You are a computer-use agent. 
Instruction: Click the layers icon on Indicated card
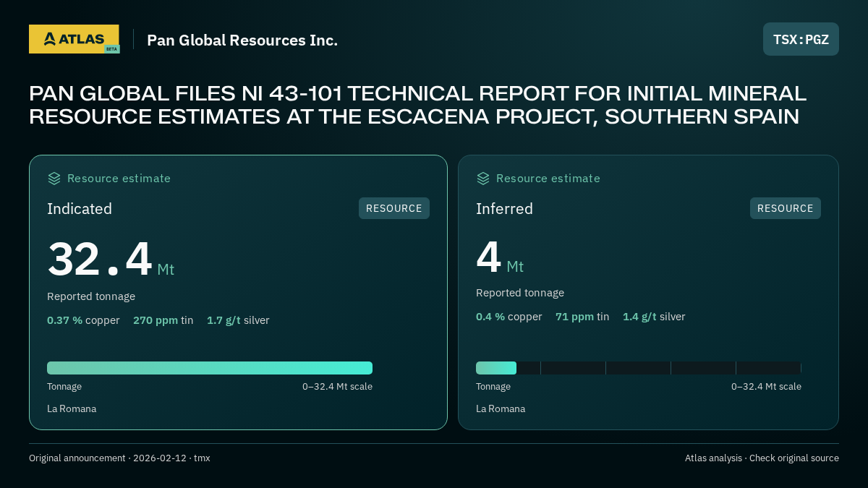click(54, 178)
